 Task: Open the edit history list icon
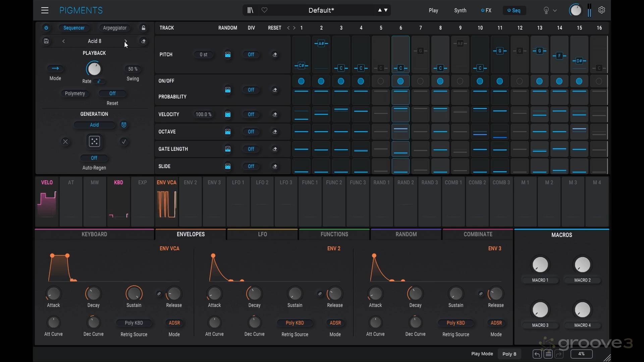click(548, 354)
